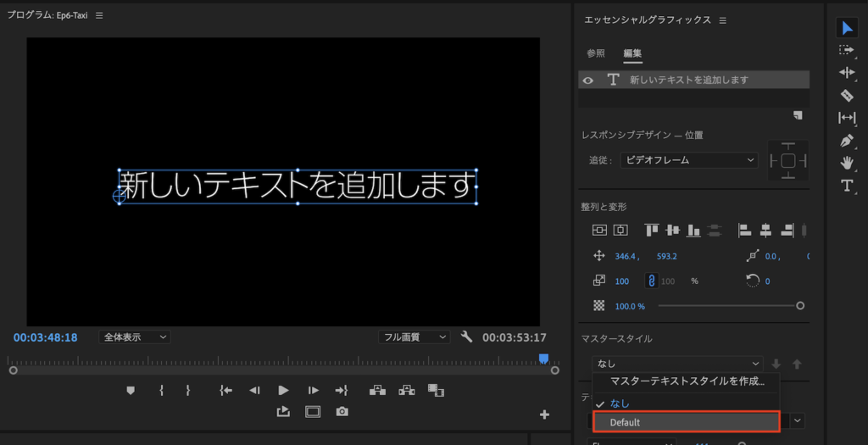The height and width of the screenshot is (445, 868).
Task: Click the Mark In bracket button
Action: pos(161,391)
